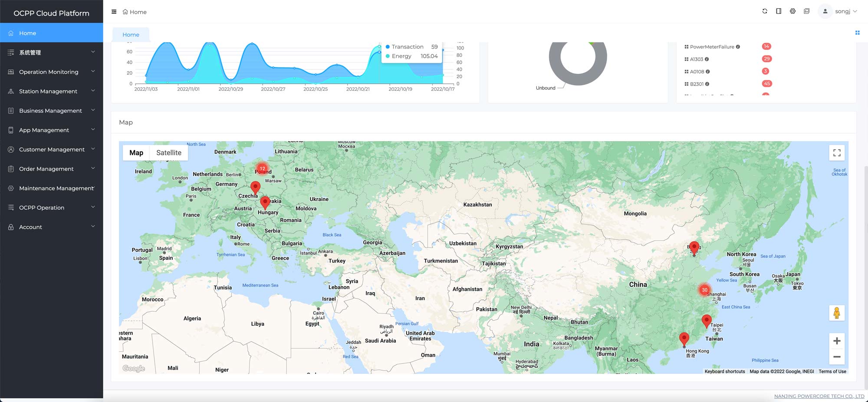868x402 pixels.
Task: Enter fullscreen map view
Action: pyautogui.click(x=837, y=153)
